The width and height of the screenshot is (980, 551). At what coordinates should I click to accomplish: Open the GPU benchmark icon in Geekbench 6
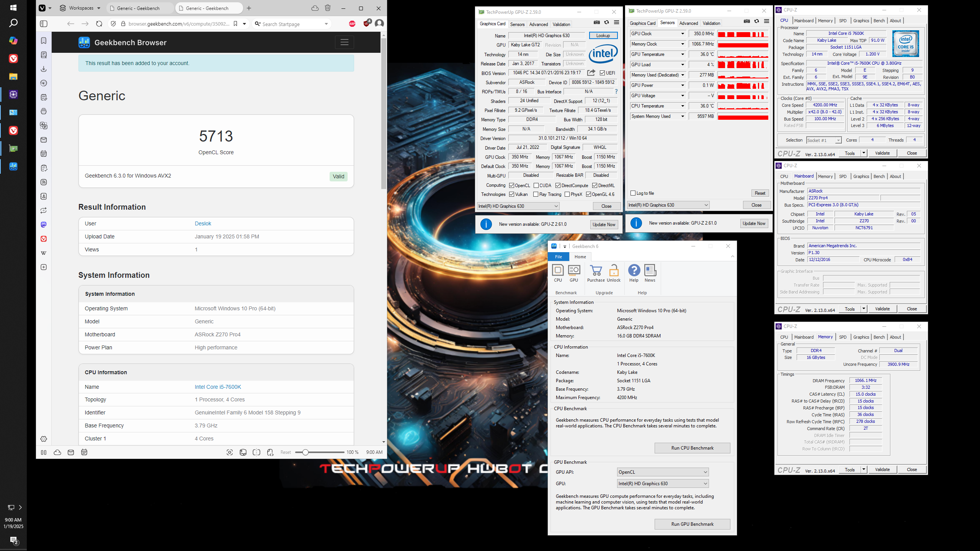click(x=574, y=273)
